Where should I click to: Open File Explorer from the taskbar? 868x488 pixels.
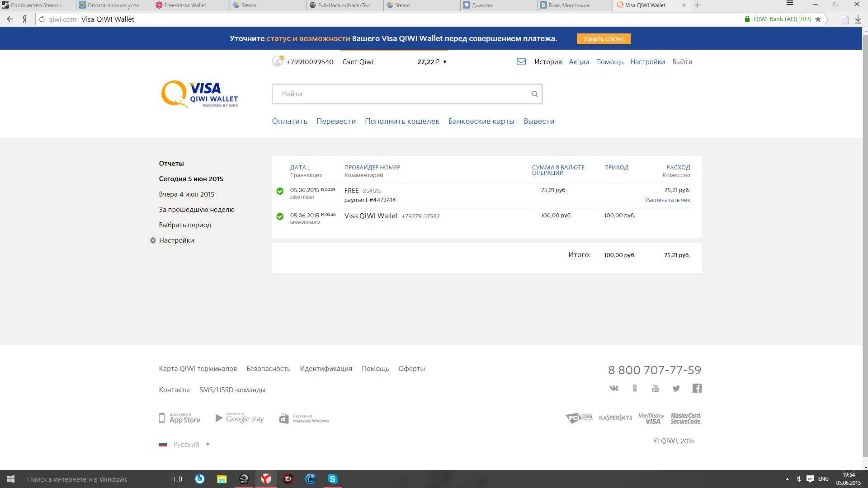point(222,479)
